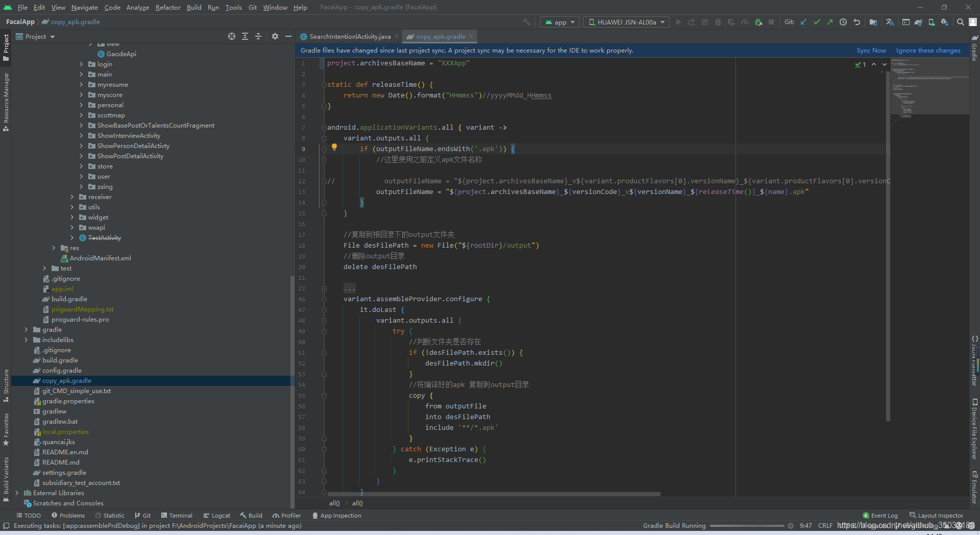Click the Sync Project with Gradle icon
The width and height of the screenshot is (980, 535).
pos(918,22)
